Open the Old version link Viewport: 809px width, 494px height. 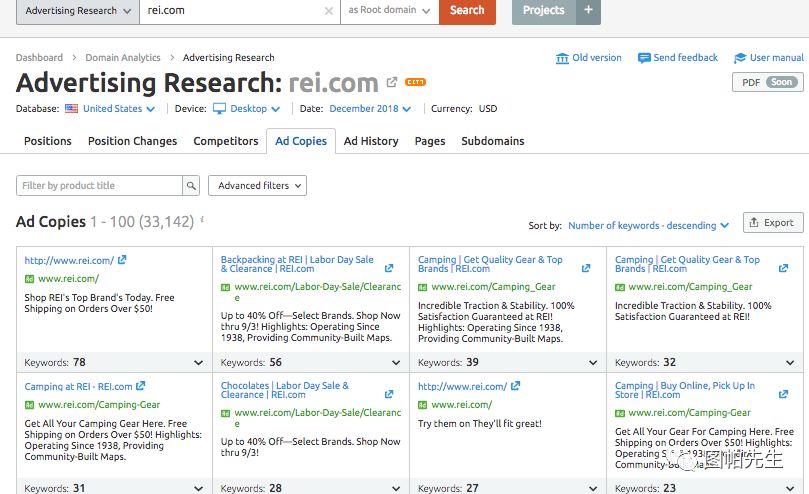589,58
